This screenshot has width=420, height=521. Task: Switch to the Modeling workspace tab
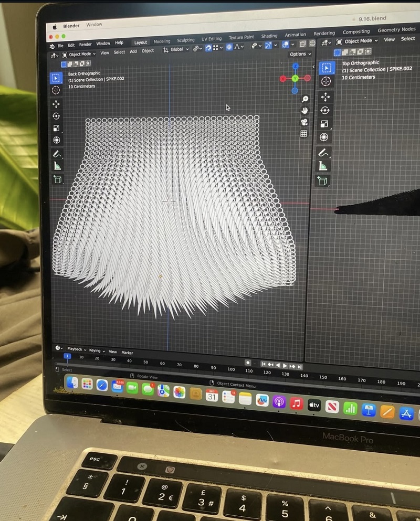tap(162, 41)
